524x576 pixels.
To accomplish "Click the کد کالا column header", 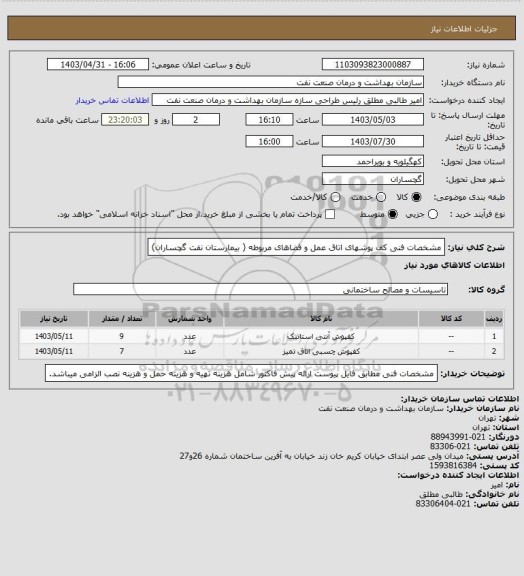I will click(x=451, y=319).
